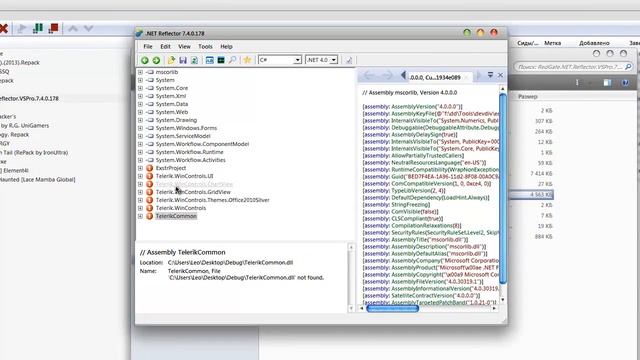Click the blue Decompile view toolbar icon
Viewport: 640px width, 360px height.
(209, 60)
